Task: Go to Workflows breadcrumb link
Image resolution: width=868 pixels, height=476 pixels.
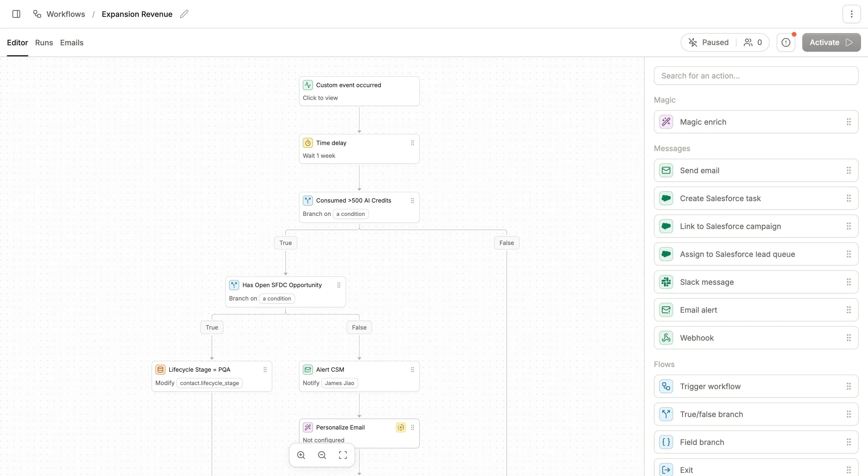Action: click(65, 14)
